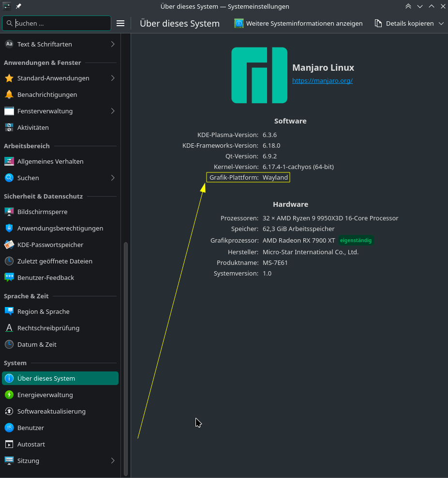Viewport: 448px width, 478px height.
Task: Click the Manjaro logo image
Action: pos(259,75)
